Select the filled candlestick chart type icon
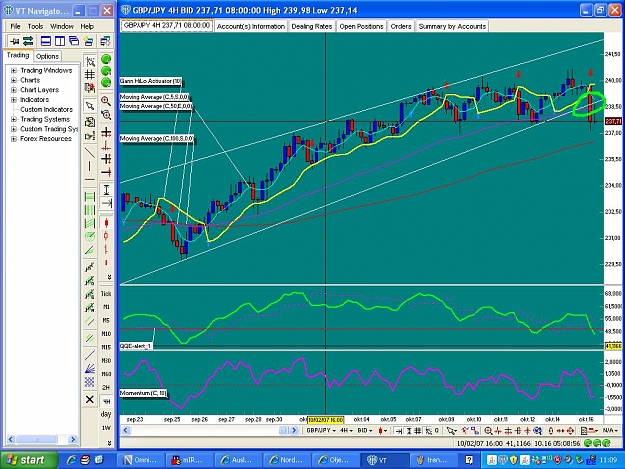This screenshot has height=469, width=625. pyautogui.click(x=106, y=223)
